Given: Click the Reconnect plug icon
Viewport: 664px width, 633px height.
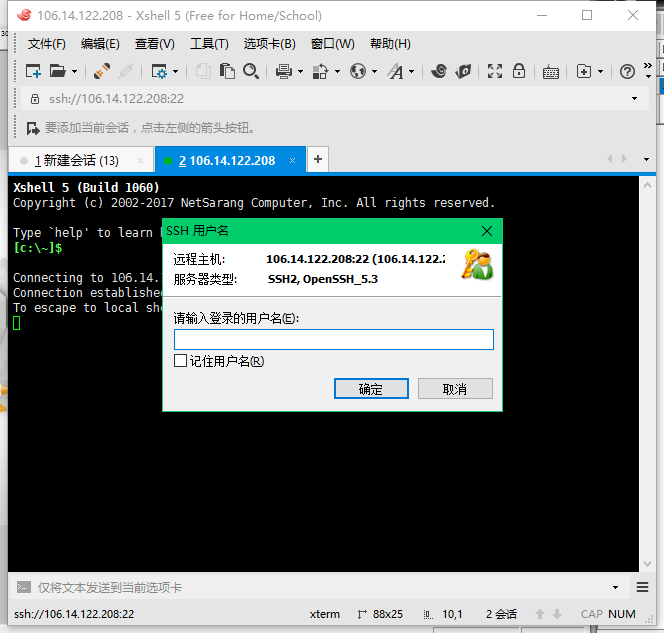Looking at the screenshot, I should 102,71.
